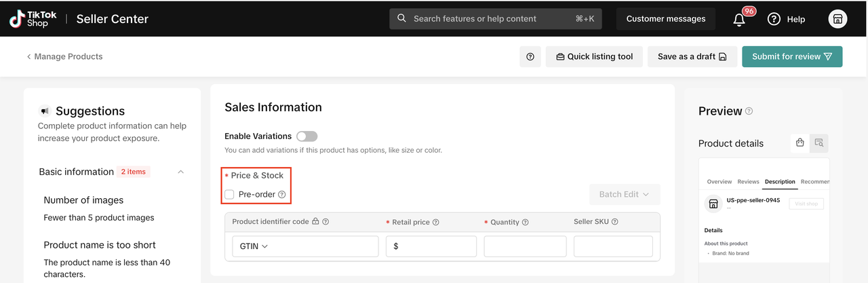
Task: Click the TikTok Shop logo
Action: [33, 19]
